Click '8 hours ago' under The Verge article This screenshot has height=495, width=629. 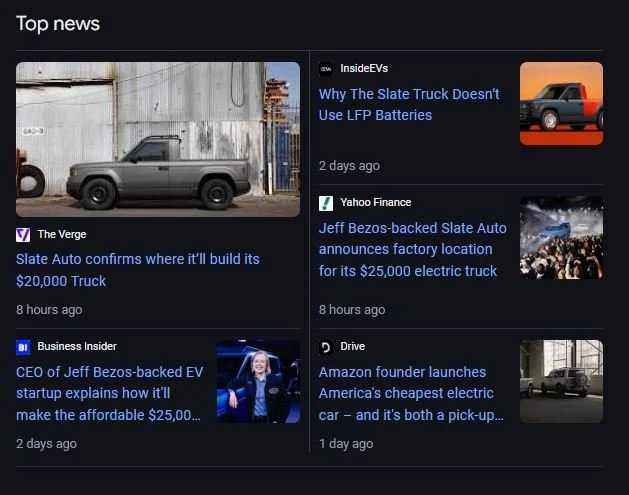click(x=49, y=310)
